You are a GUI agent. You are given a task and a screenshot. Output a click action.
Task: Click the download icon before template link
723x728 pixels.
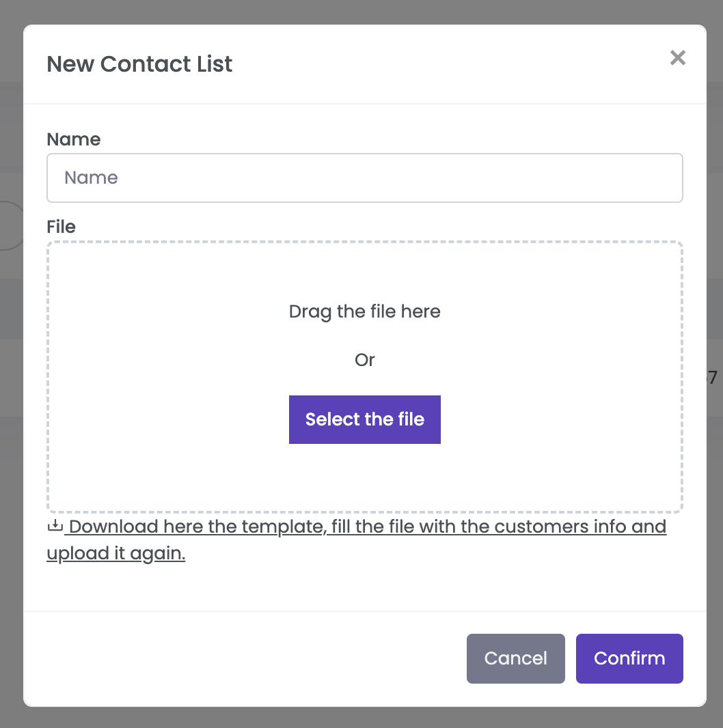55,527
